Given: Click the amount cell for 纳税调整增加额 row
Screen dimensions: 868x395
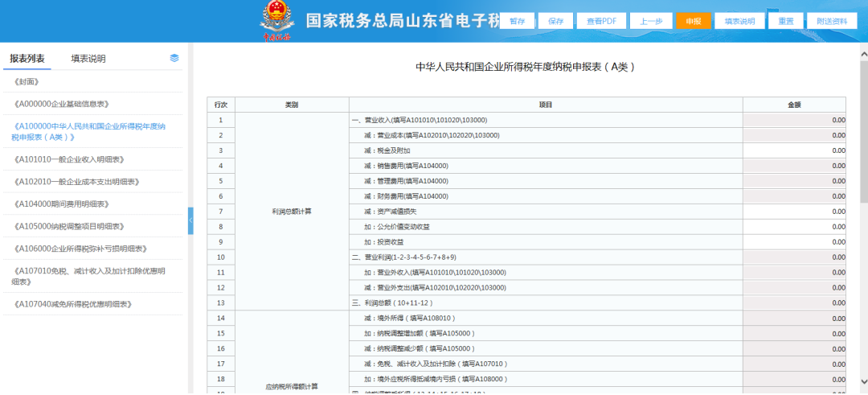Looking at the screenshot, I should coord(794,334).
